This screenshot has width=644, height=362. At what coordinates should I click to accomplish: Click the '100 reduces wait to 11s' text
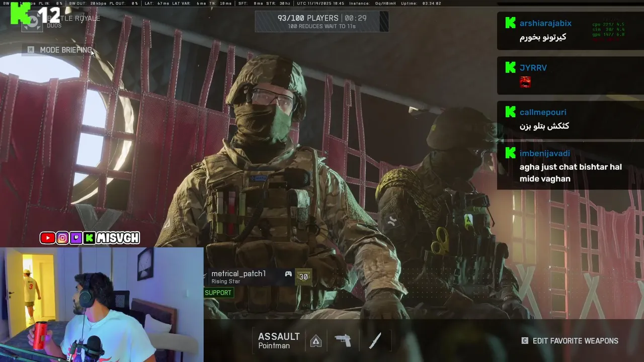[321, 26]
